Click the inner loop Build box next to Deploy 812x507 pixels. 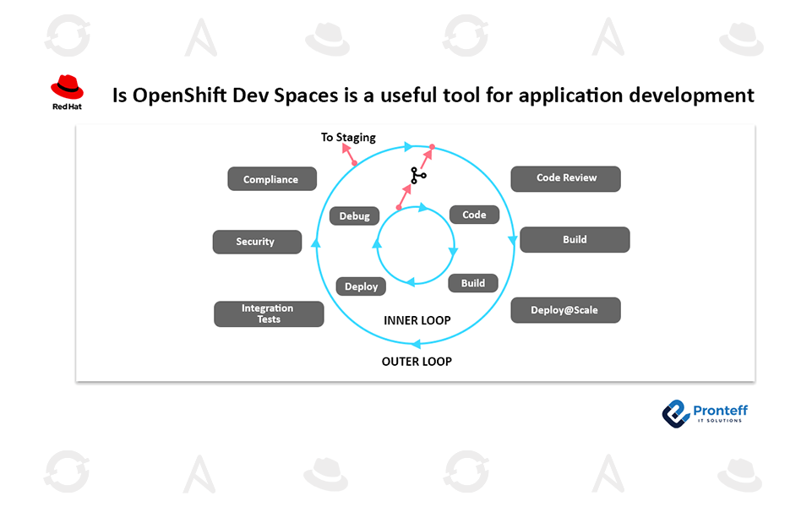tap(472, 283)
